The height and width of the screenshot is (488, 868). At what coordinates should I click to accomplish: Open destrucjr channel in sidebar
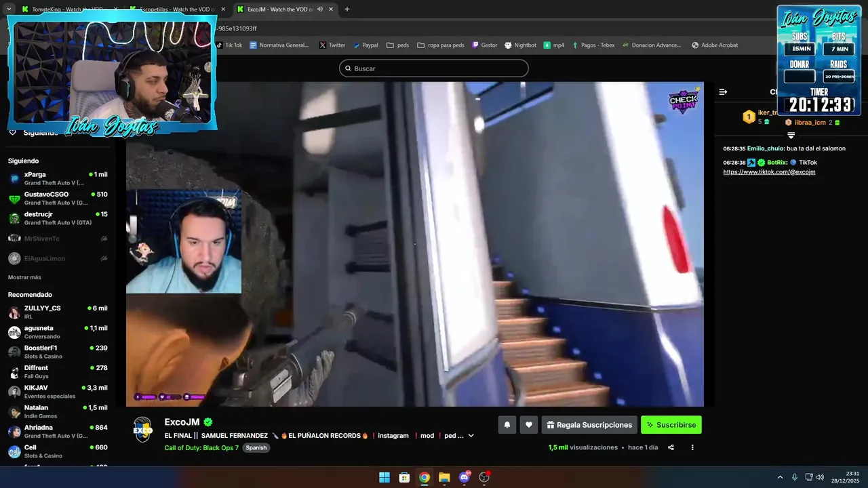58,218
